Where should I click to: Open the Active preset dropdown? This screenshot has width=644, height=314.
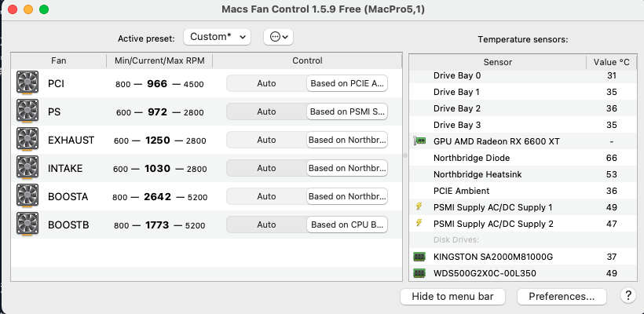tap(217, 37)
